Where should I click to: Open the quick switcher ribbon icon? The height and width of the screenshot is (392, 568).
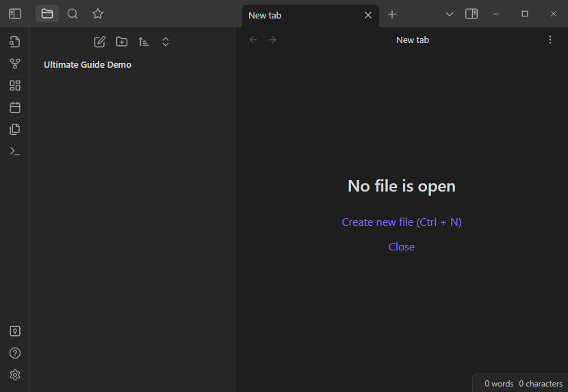coord(15,42)
